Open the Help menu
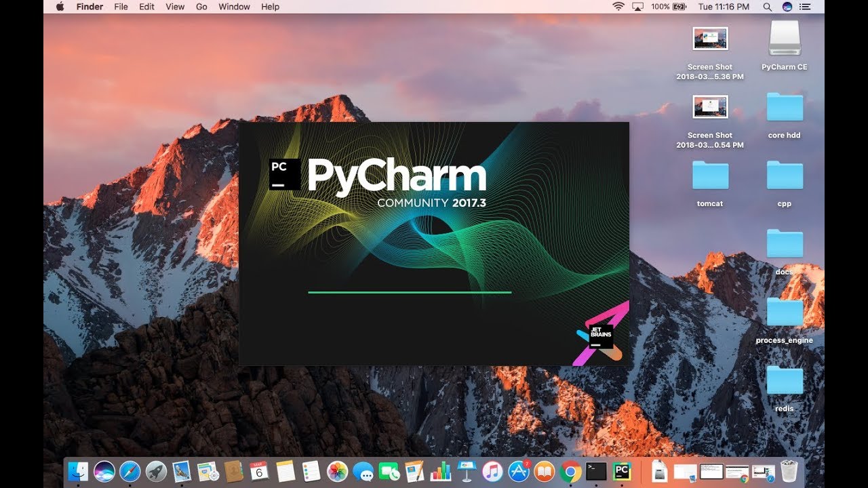The height and width of the screenshot is (488, 868). tap(270, 7)
